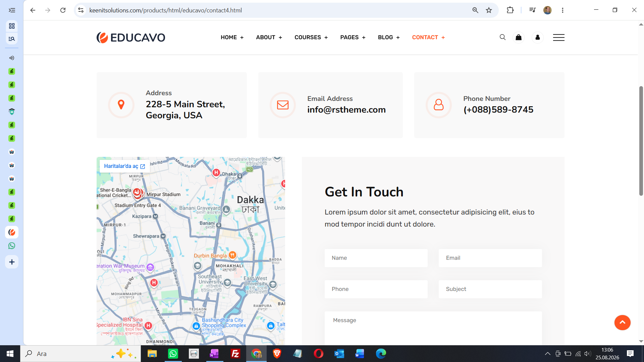Click the WhatsApp icon in browser sidebar
The width and height of the screenshot is (644, 362).
point(12,246)
